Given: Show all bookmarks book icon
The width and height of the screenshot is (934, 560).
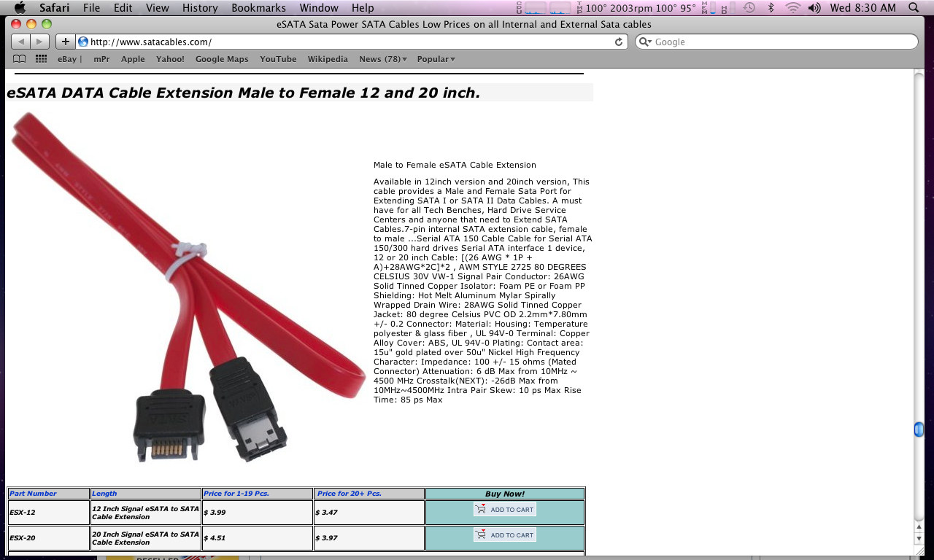Looking at the screenshot, I should click(x=20, y=59).
